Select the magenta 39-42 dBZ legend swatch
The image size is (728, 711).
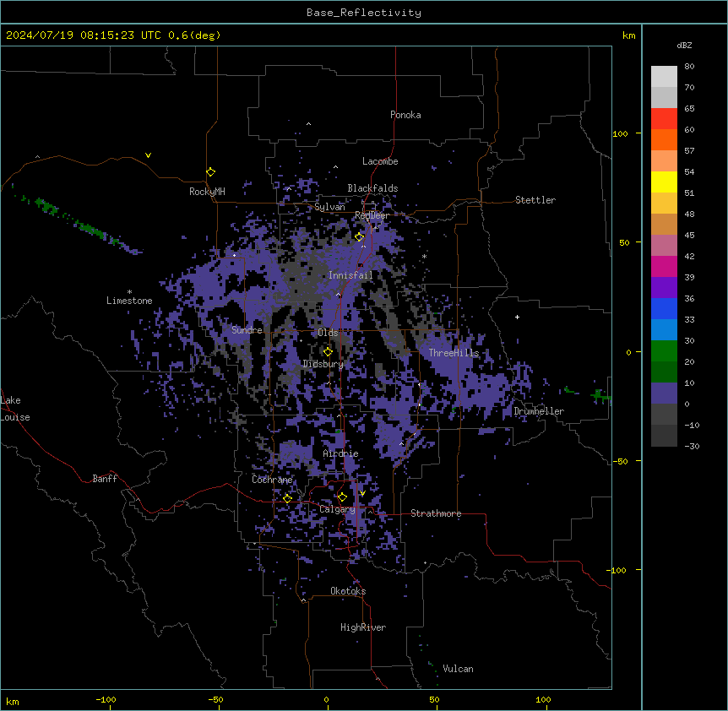664,266
